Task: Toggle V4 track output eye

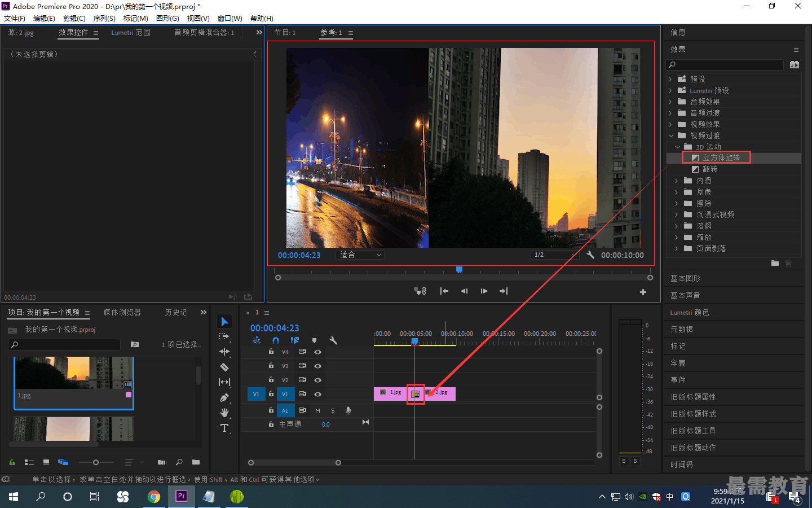Action: point(317,352)
